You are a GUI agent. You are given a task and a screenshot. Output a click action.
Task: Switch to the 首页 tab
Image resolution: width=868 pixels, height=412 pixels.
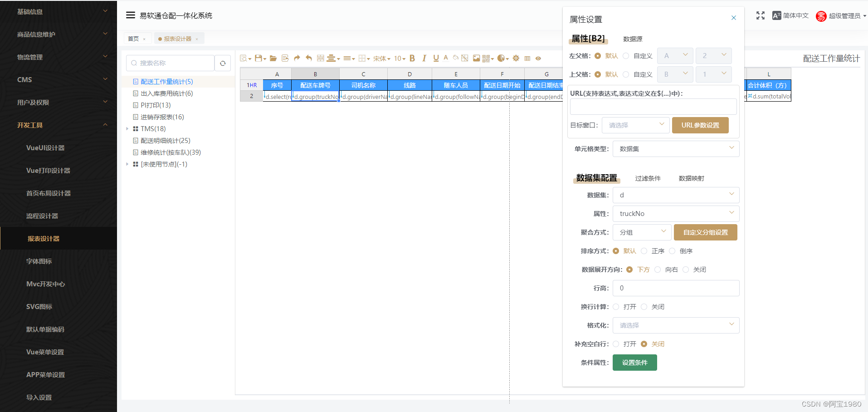click(x=133, y=39)
